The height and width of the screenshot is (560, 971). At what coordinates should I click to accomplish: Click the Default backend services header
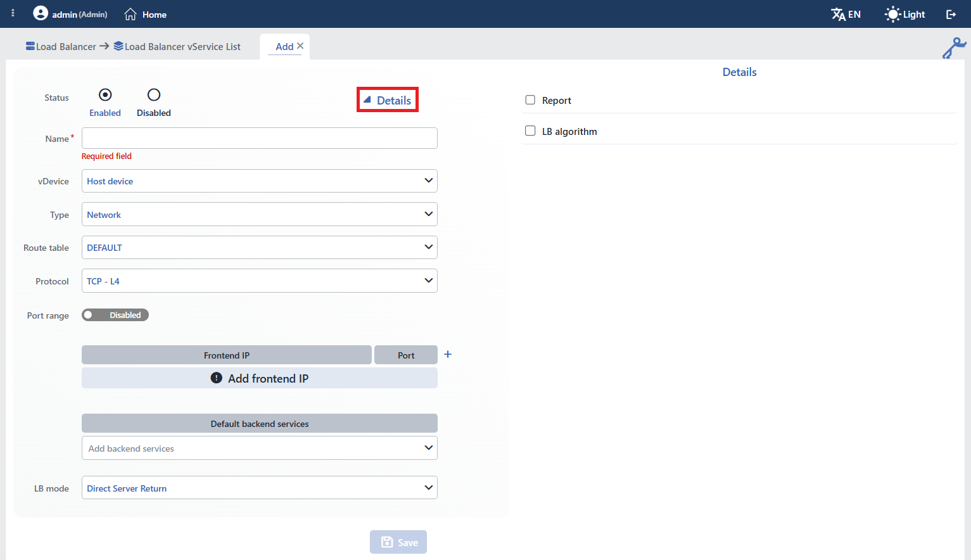[260, 423]
